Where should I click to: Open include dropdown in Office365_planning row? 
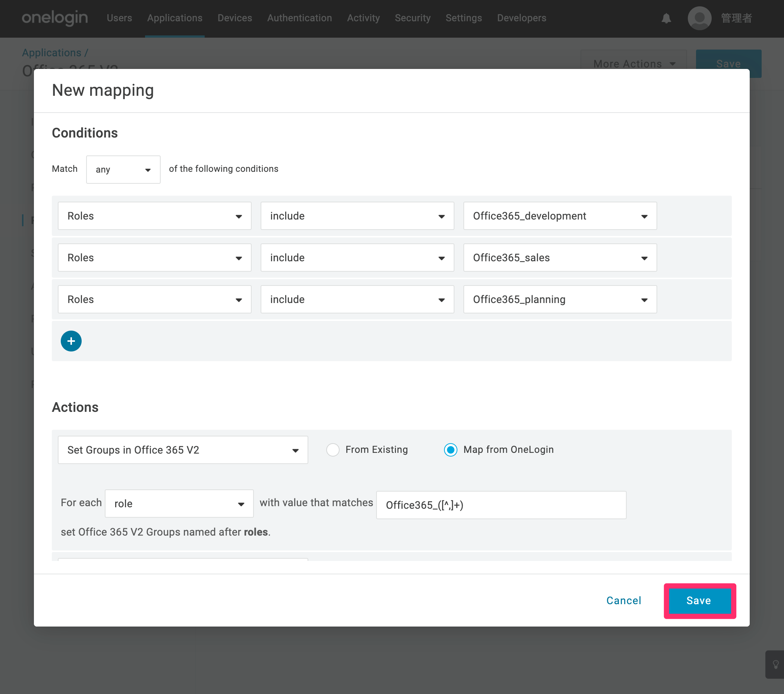[x=357, y=299]
